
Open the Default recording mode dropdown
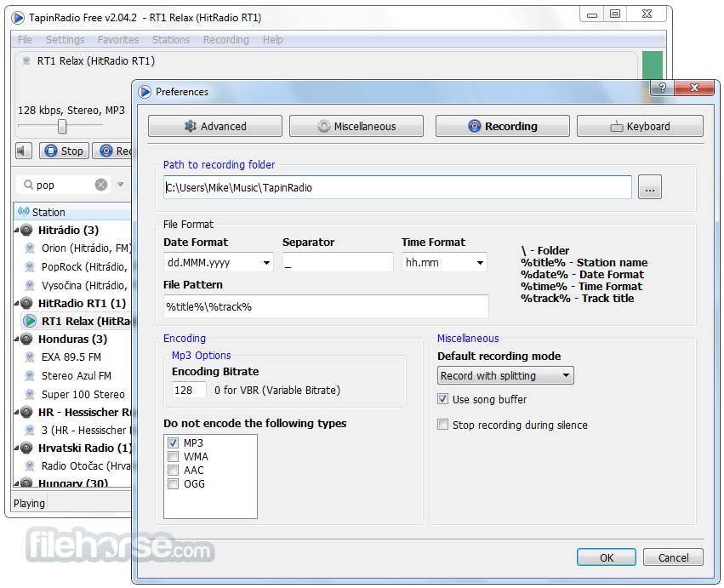click(505, 375)
